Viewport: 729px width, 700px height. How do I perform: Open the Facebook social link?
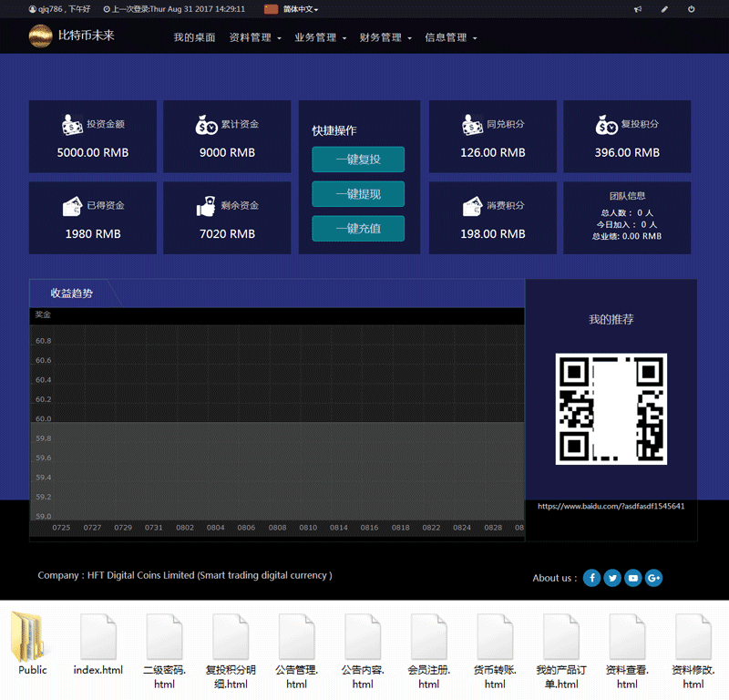coord(591,578)
